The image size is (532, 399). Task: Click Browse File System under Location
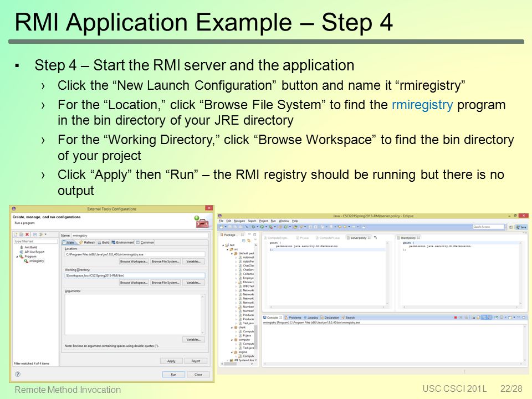coord(165,262)
